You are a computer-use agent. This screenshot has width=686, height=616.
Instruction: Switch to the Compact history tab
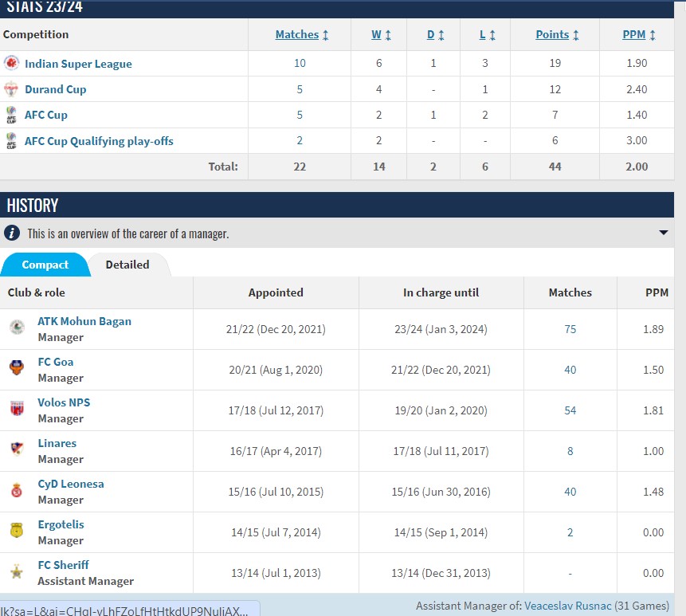45,265
